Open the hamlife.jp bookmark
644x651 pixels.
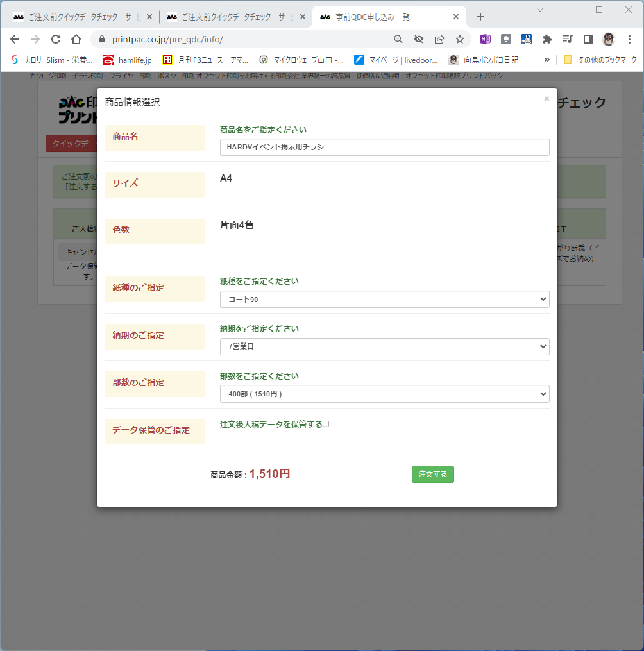pyautogui.click(x=128, y=60)
